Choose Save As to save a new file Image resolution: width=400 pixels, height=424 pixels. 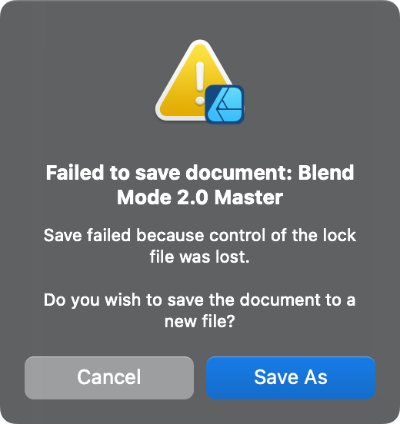click(291, 377)
